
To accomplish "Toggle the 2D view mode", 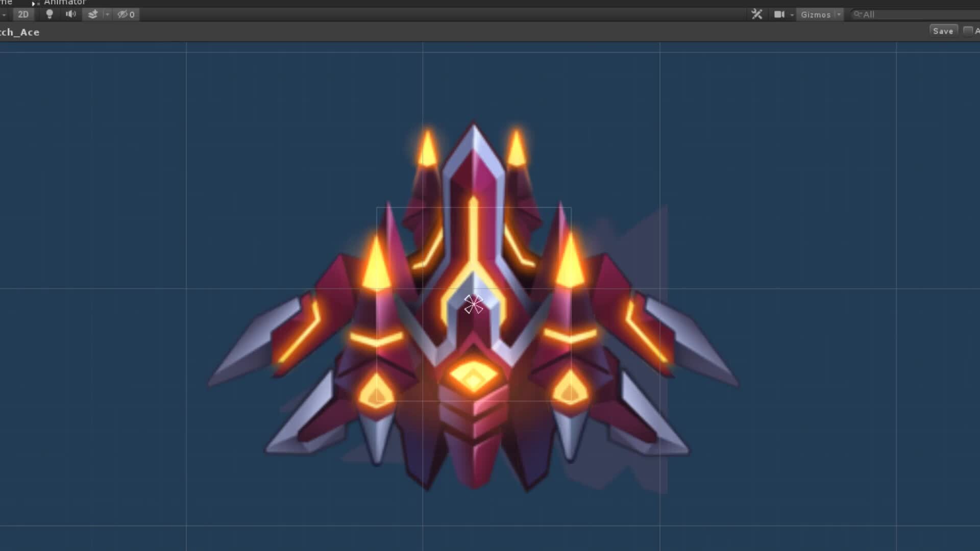I will click(23, 14).
